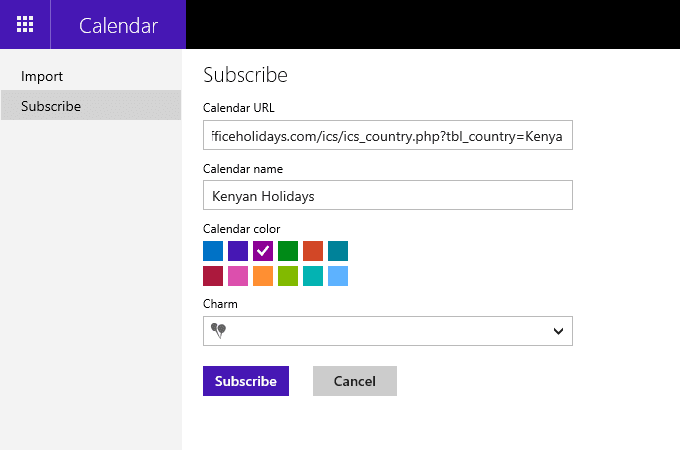This screenshot has height=450, width=680.
Task: Click the Calendar name field with Kenyan Holidays
Action: (x=388, y=195)
